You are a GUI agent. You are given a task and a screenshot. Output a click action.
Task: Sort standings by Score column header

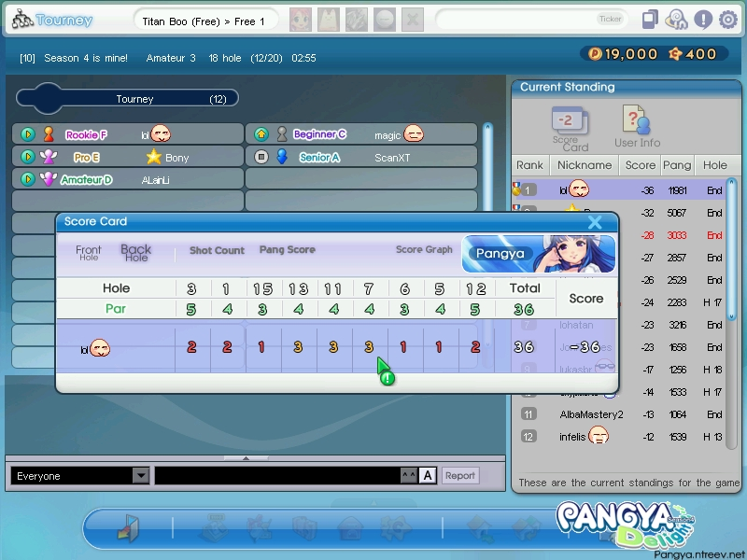tap(640, 165)
